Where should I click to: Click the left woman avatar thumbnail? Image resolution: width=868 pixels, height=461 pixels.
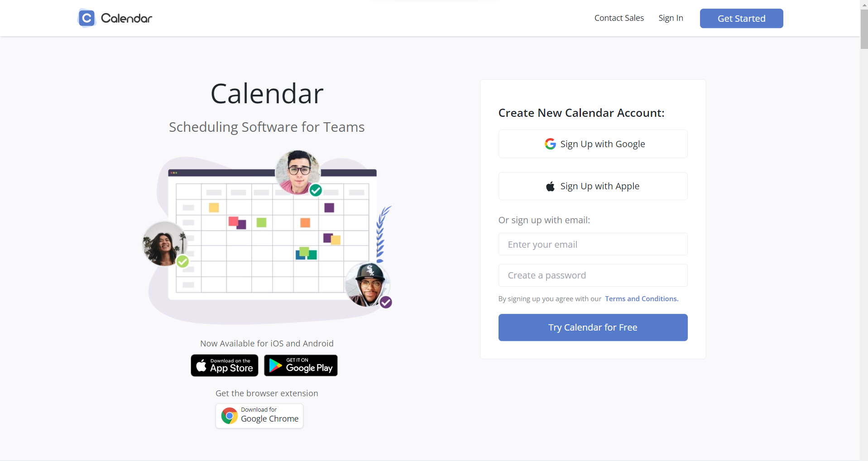coord(164,244)
